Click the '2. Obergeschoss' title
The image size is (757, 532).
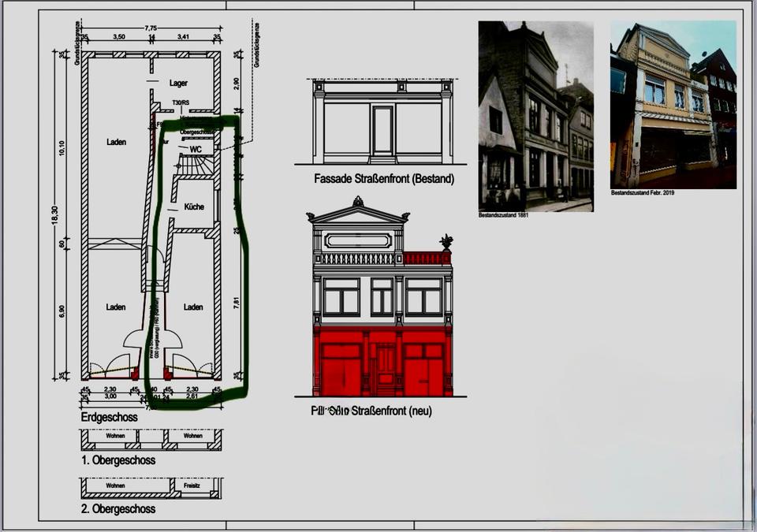click(117, 509)
